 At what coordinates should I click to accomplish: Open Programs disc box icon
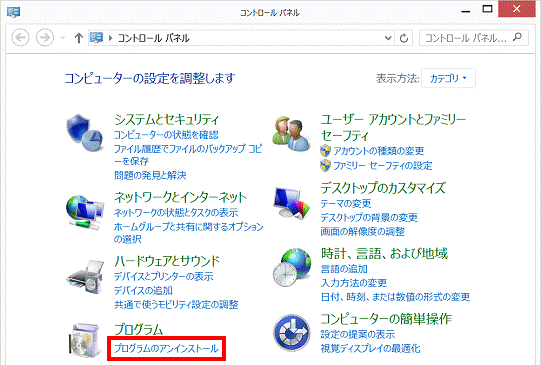(x=85, y=340)
